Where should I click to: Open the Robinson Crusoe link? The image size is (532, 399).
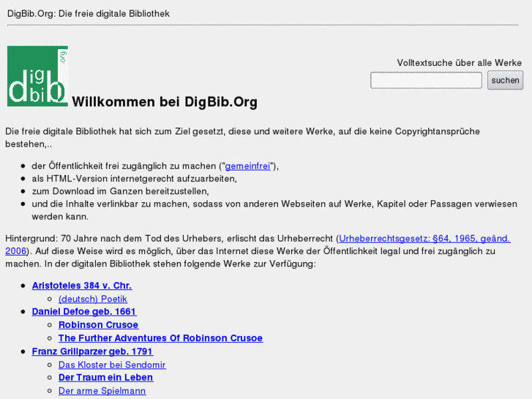click(x=98, y=325)
